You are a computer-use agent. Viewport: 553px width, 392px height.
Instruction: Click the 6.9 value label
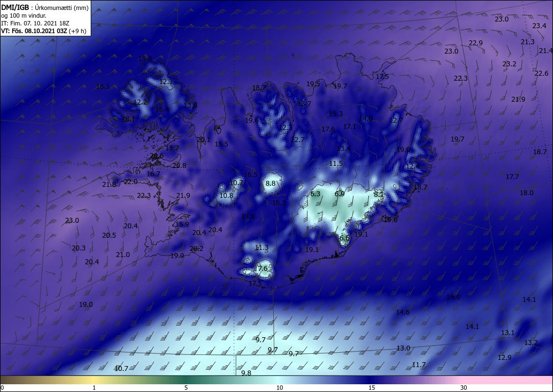(x=340, y=194)
